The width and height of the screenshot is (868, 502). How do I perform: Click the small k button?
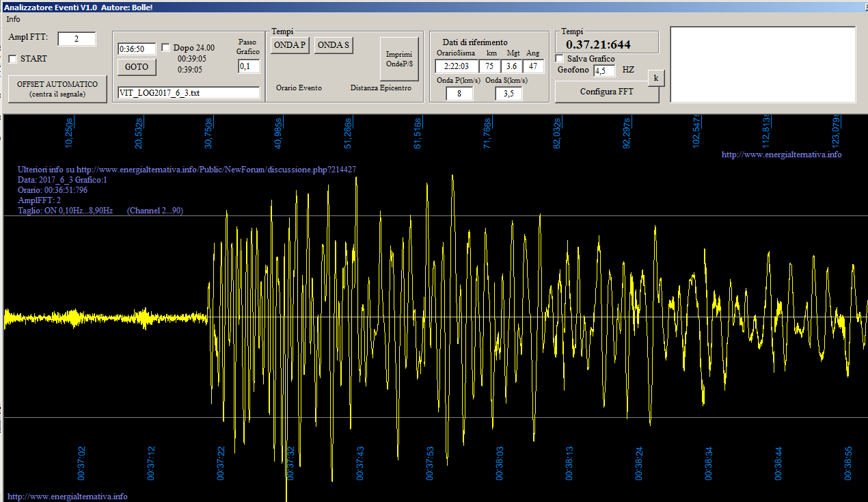(x=656, y=78)
